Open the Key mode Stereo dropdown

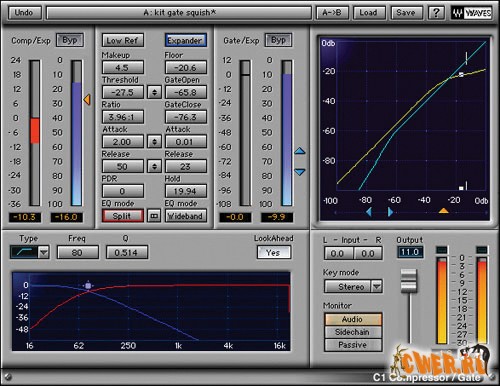point(377,286)
